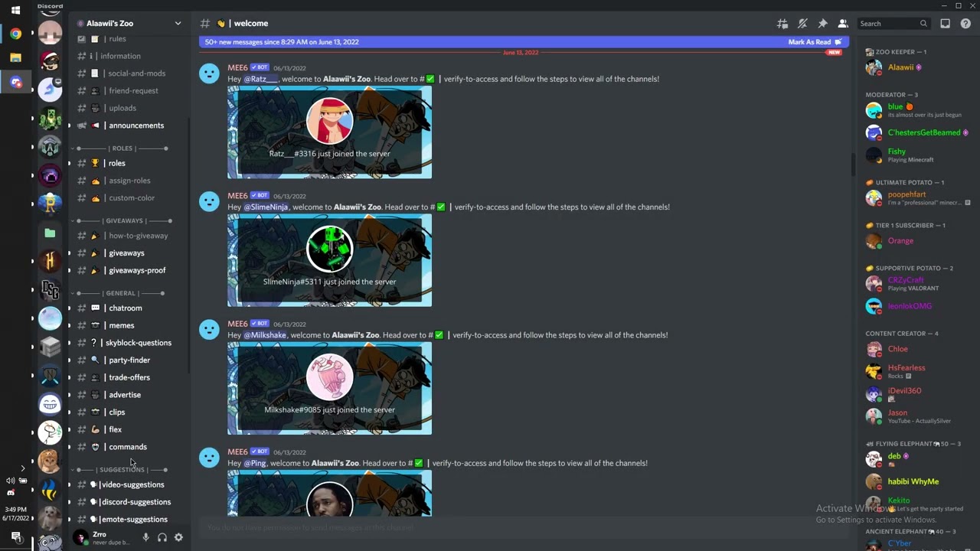The height and width of the screenshot is (551, 980).
Task: Click the @SlimeNinja mention link
Action: pos(266,207)
